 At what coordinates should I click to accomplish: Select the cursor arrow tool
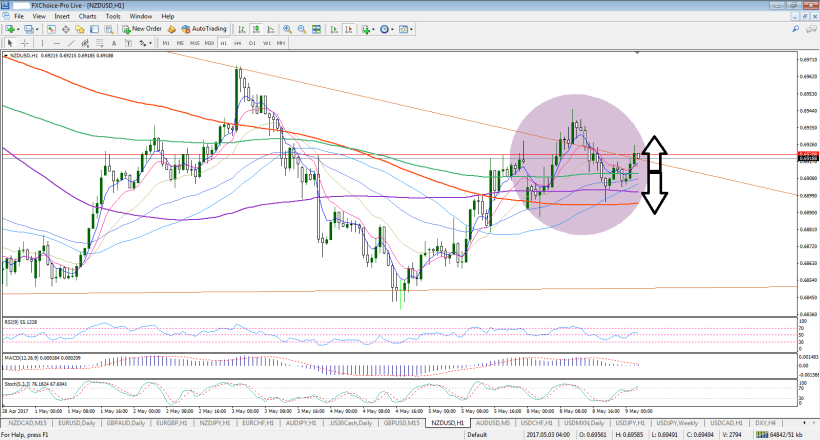click(10, 43)
